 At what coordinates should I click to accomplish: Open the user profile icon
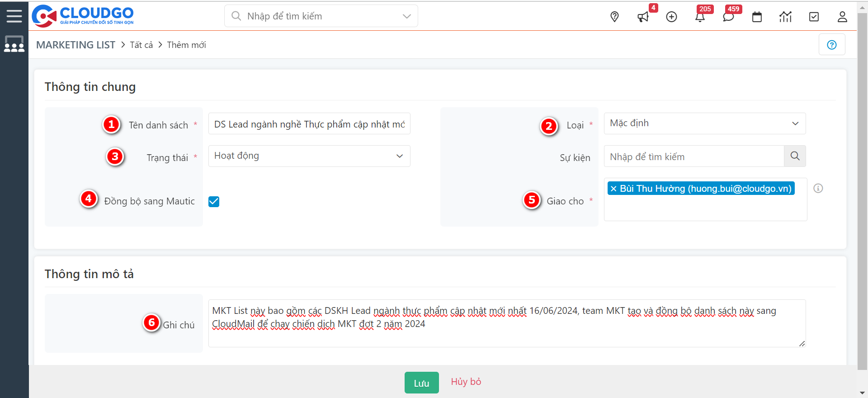tap(842, 17)
